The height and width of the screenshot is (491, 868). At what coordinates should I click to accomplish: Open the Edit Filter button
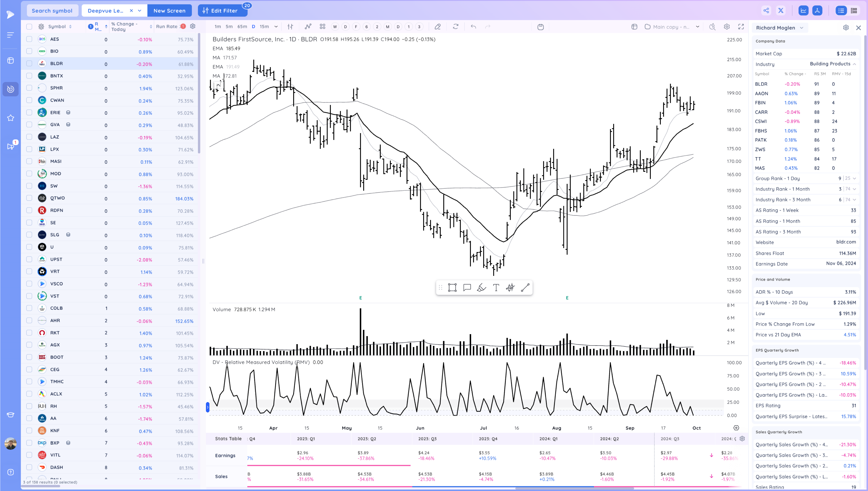222,10
